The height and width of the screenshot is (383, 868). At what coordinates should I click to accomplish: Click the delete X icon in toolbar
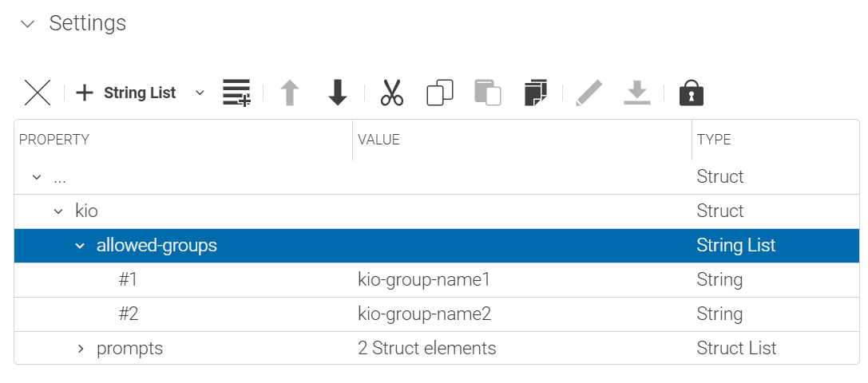[38, 93]
